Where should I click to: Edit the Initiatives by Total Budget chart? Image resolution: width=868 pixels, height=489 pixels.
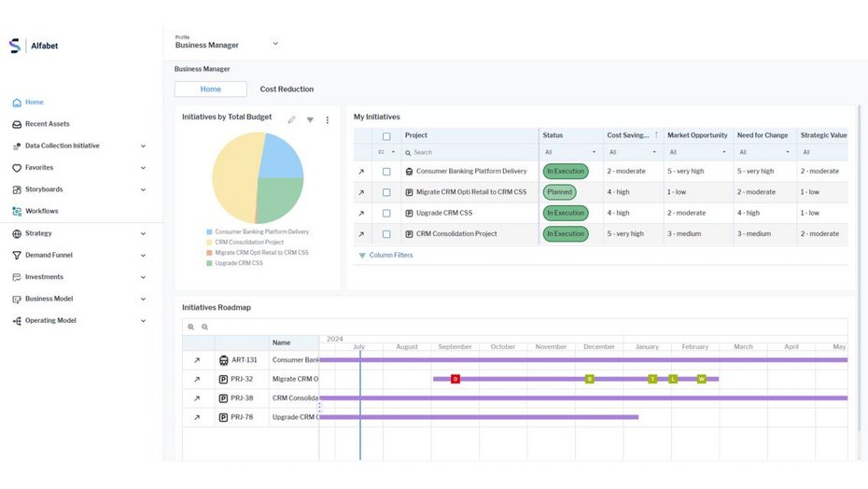coord(291,119)
